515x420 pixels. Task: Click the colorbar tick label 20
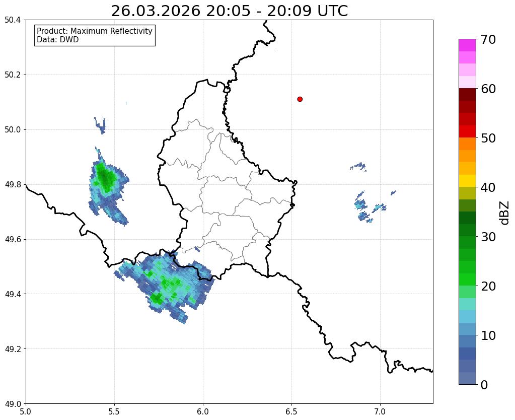488,286
